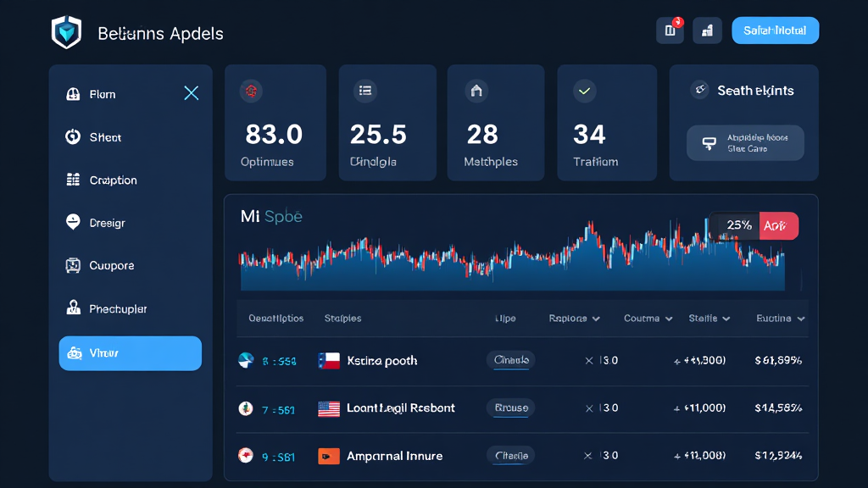868x488 pixels.
Task: Click the US flag in Loant Legil Reebont row
Action: 329,408
